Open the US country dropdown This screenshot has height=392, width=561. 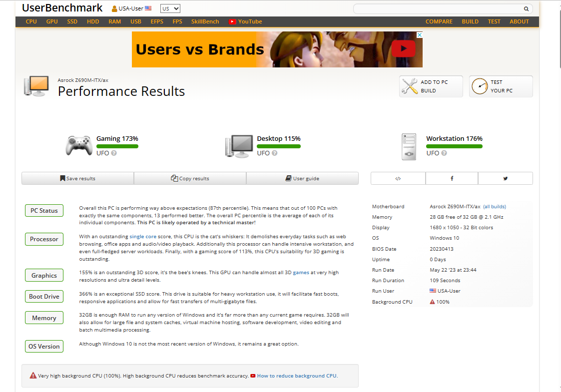[x=170, y=8]
